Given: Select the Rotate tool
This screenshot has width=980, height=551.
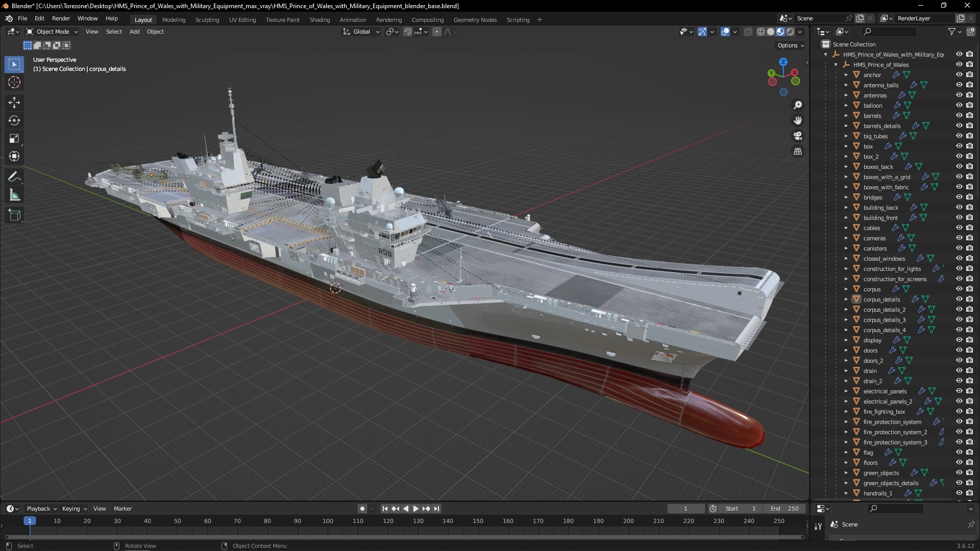Looking at the screenshot, I should 14,120.
